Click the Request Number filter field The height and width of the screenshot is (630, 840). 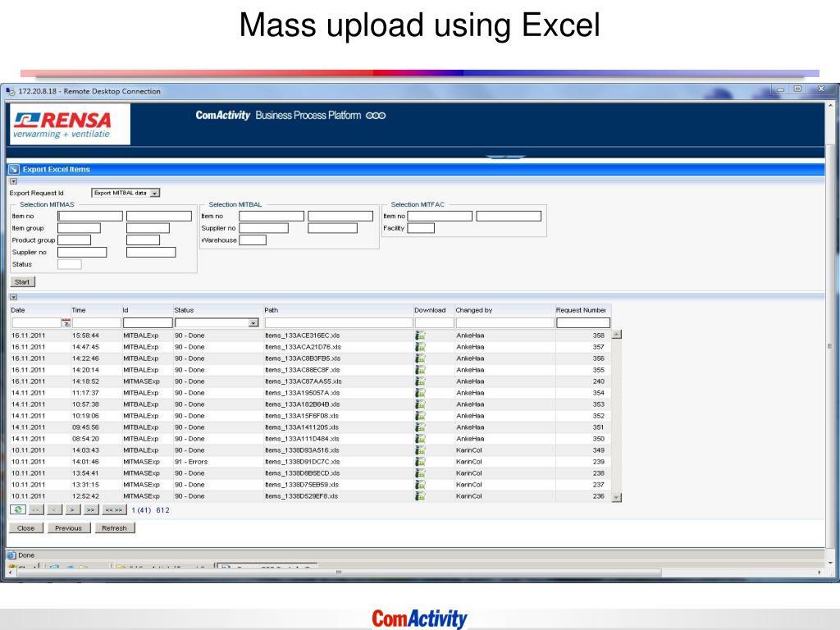583,323
